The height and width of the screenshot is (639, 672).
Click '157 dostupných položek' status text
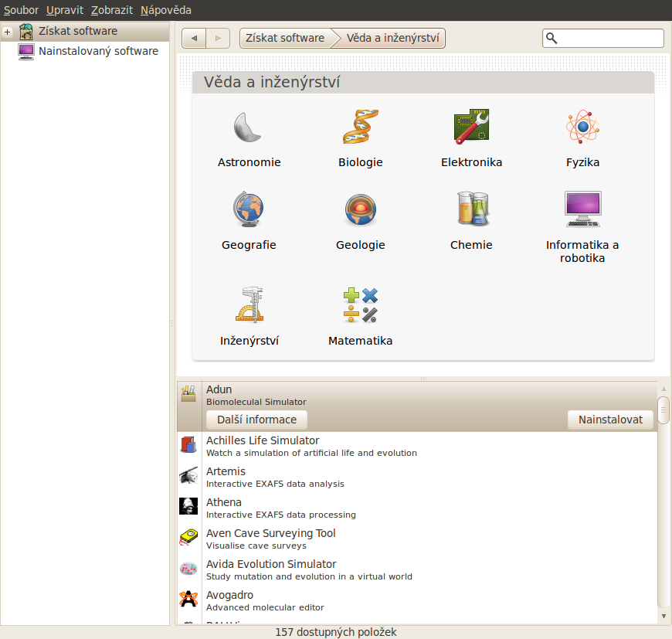coord(335,632)
